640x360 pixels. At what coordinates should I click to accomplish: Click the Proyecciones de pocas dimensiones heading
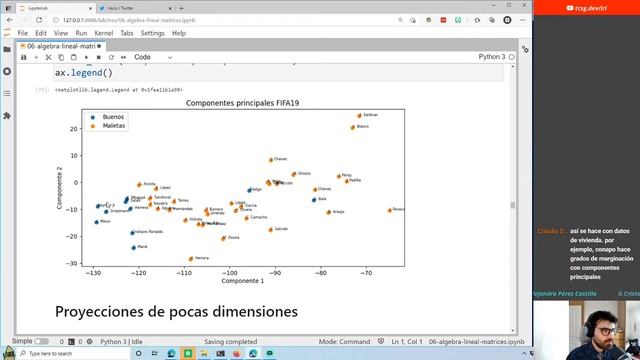(176, 311)
